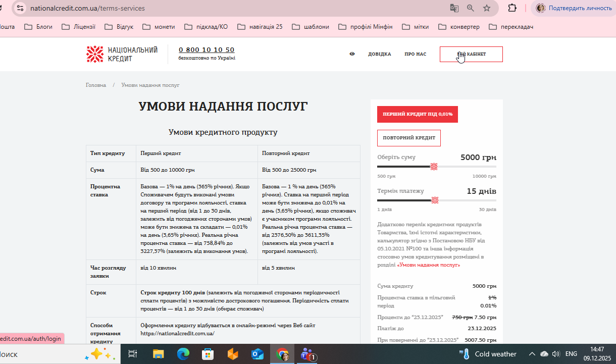Bookmark this page with the star icon
This screenshot has height=364, width=616.
coord(487,8)
